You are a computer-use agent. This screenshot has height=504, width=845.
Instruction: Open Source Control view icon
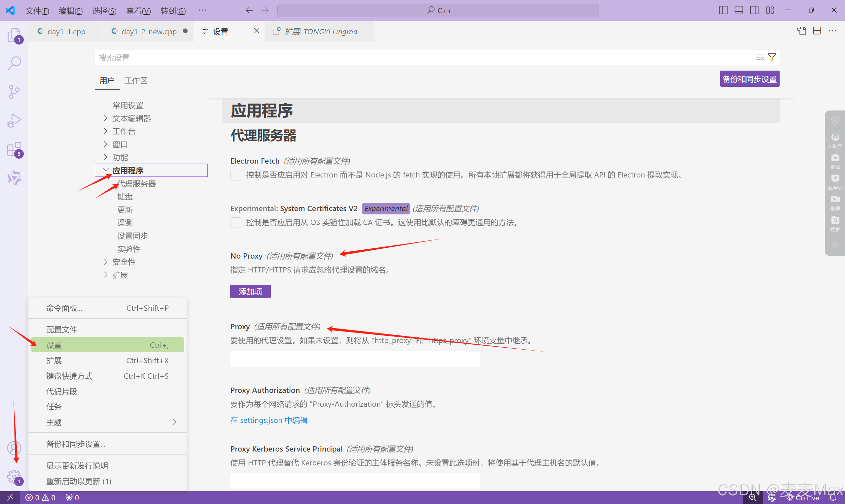point(14,92)
